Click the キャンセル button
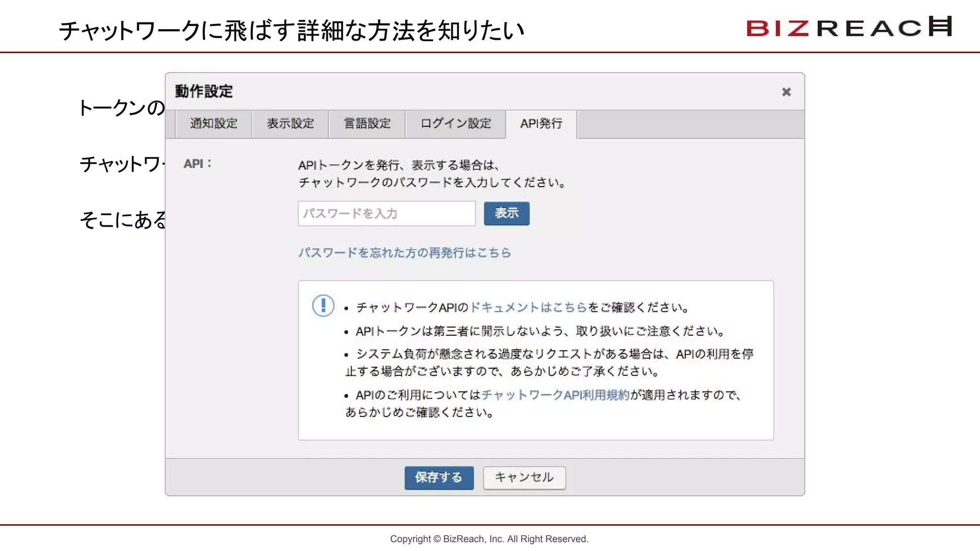 [524, 478]
